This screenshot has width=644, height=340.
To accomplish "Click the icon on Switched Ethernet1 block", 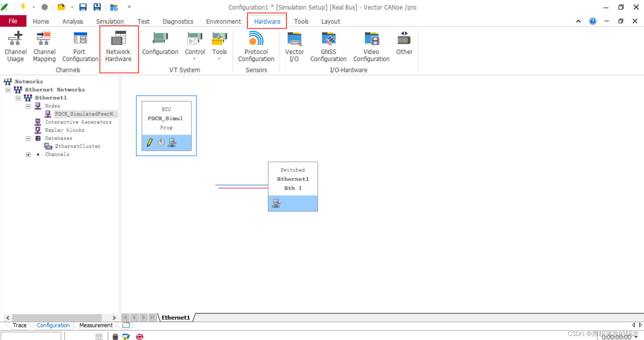I will click(x=276, y=203).
